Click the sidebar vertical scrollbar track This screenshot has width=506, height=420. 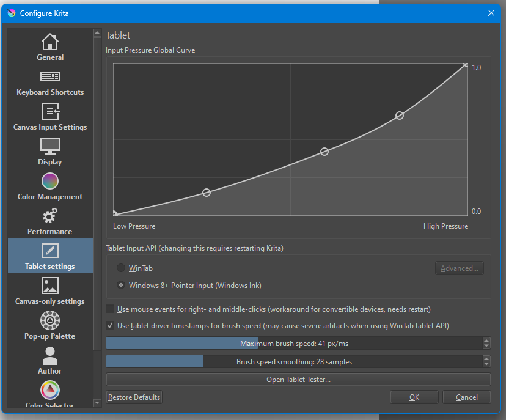point(97,375)
